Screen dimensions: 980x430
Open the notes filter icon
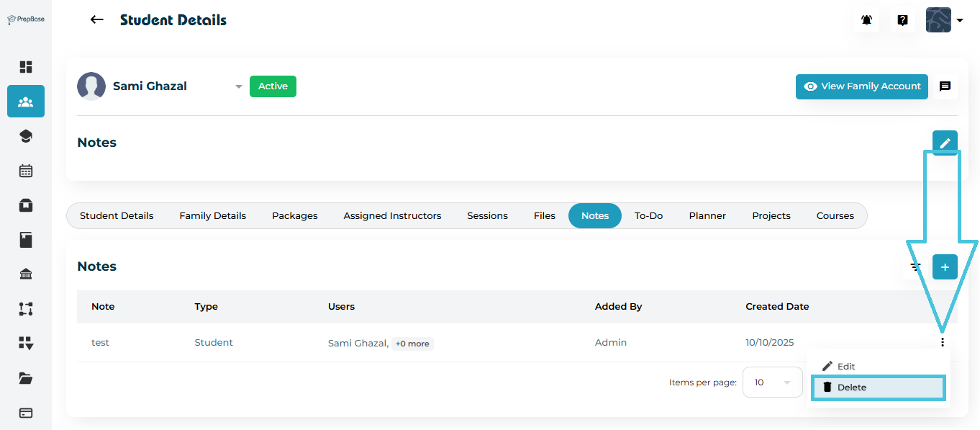pos(916,267)
